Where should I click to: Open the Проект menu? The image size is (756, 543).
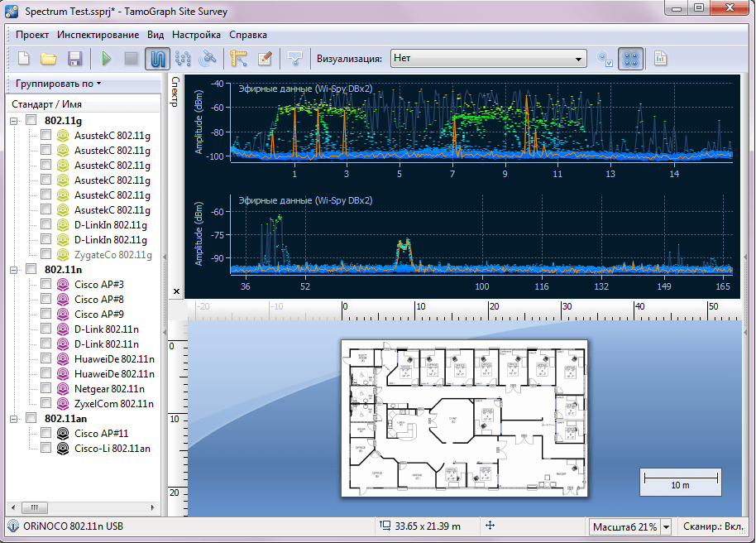pyautogui.click(x=31, y=35)
